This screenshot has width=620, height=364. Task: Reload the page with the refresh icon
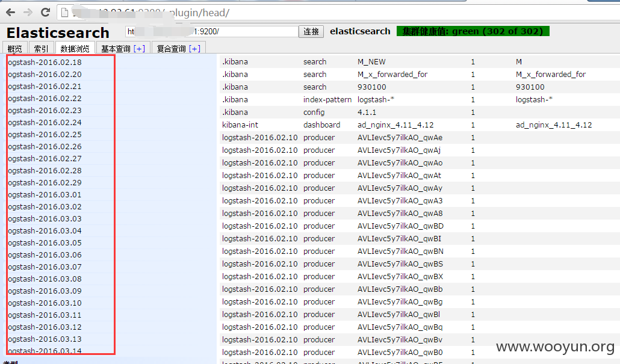coord(46,12)
